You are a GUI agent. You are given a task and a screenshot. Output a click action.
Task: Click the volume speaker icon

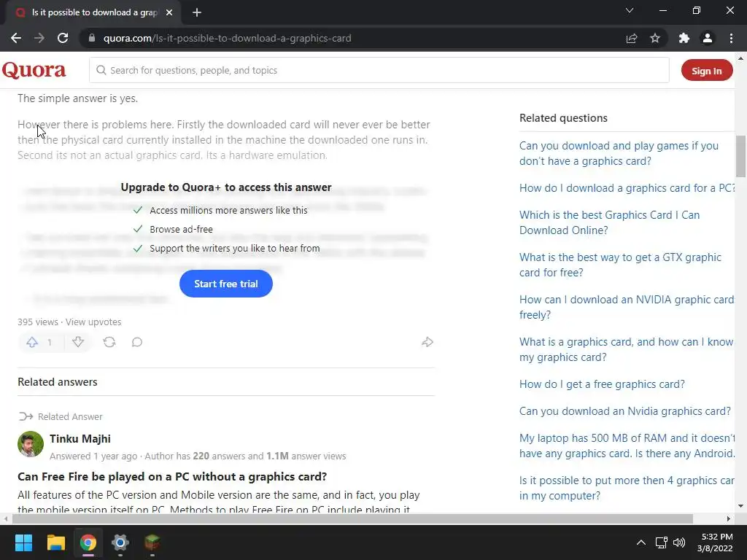point(679,542)
